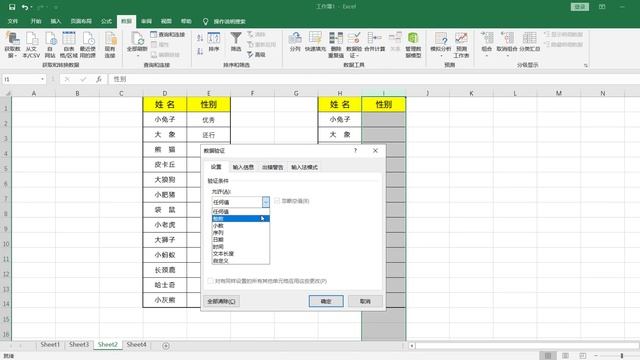640x360 pixels.
Task: Click the Clear All (全部清除) button
Action: pyautogui.click(x=221, y=301)
